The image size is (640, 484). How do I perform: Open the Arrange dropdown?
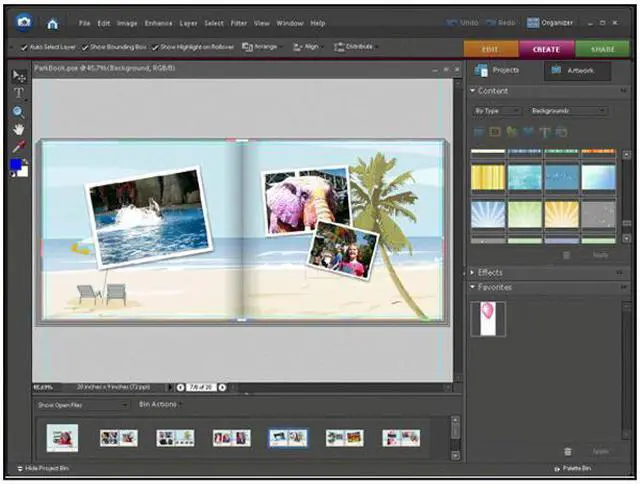261,47
